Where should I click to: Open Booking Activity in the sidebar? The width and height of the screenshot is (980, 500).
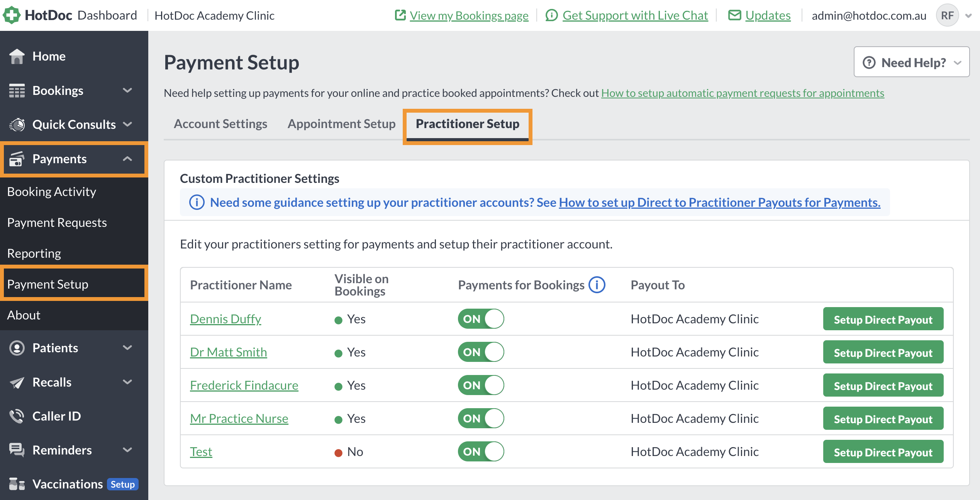click(x=52, y=192)
